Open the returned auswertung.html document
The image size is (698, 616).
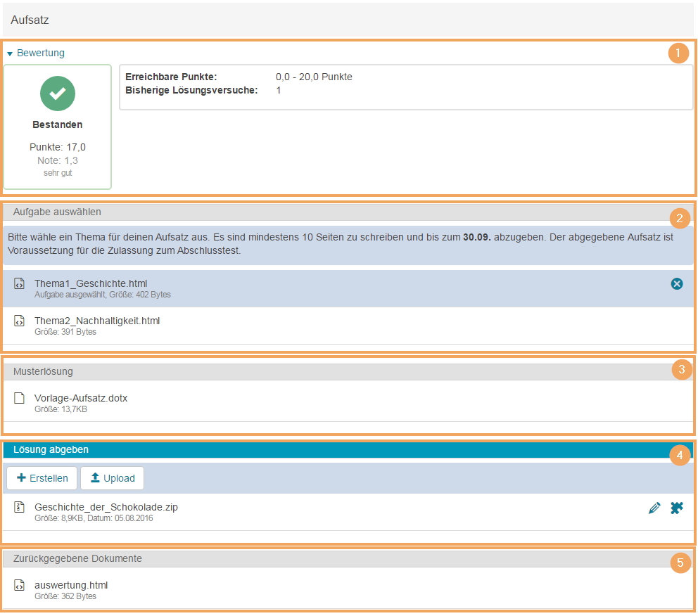(70, 585)
